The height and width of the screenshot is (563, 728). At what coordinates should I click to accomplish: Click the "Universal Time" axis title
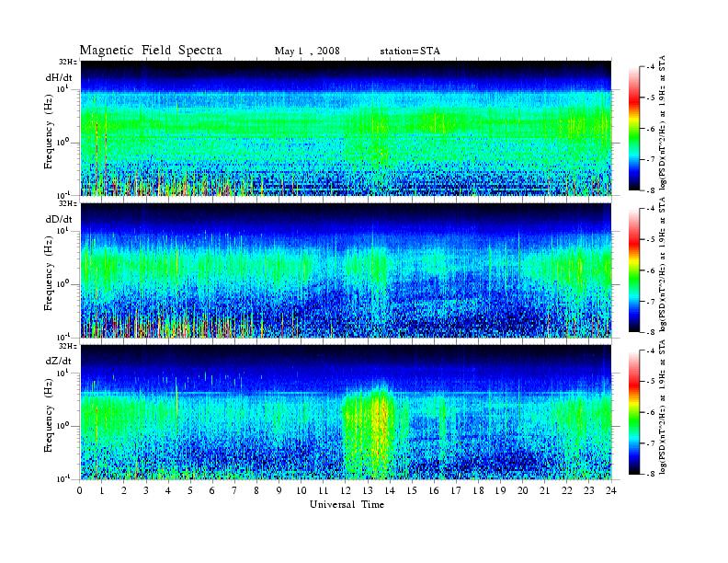tap(347, 504)
